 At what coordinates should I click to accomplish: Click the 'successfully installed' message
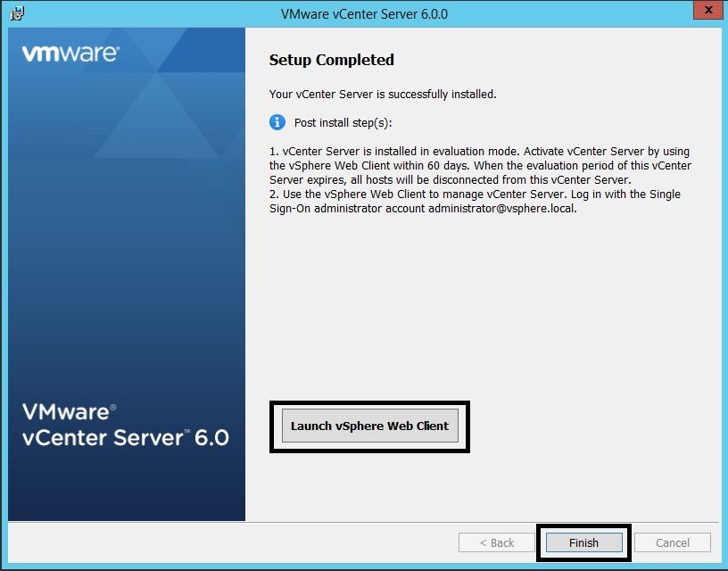(383, 94)
